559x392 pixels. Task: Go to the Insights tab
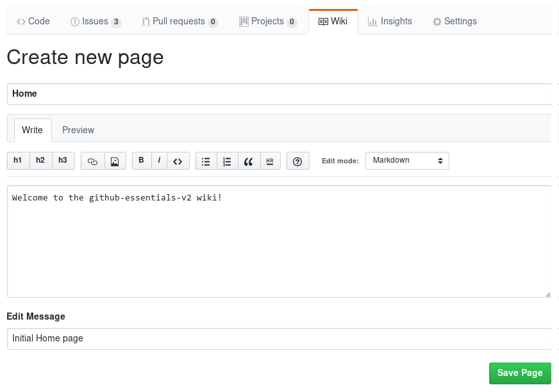[390, 21]
